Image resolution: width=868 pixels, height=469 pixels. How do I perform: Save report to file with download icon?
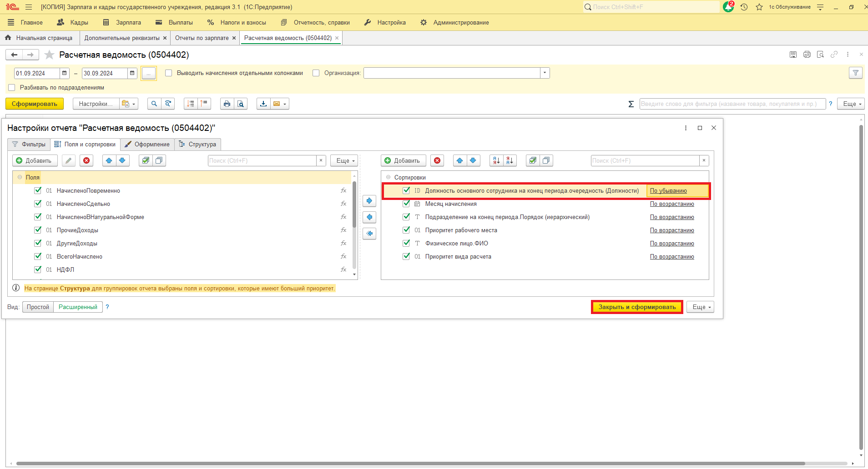pos(263,104)
